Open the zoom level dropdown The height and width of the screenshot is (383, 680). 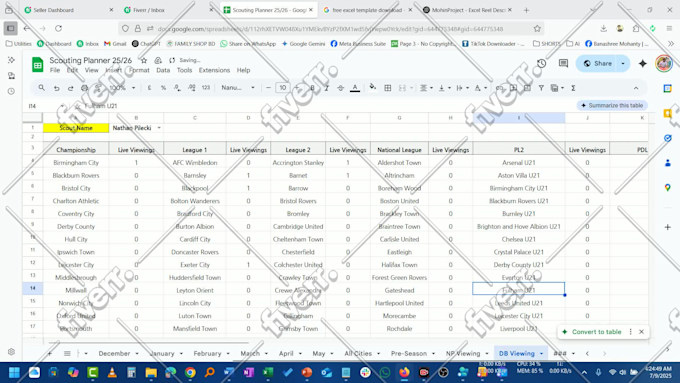(x=122, y=88)
